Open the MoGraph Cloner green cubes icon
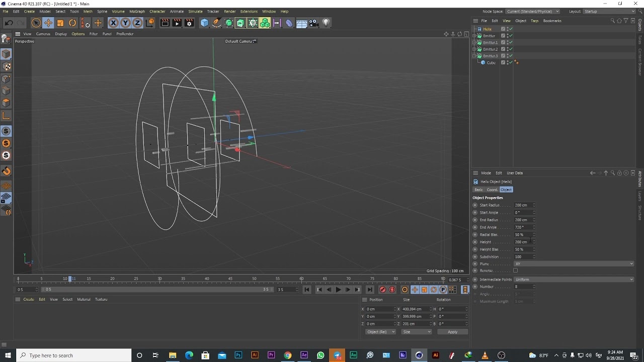The image size is (644, 362). point(265,23)
